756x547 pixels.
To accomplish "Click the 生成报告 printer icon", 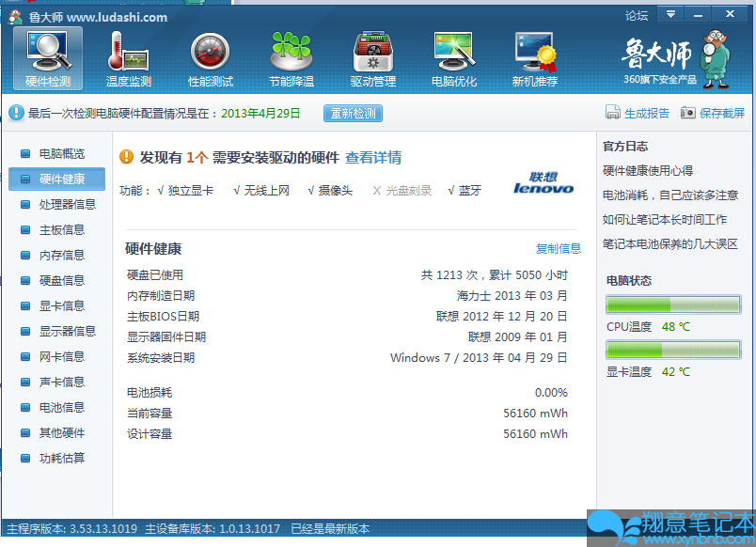I will (x=612, y=112).
